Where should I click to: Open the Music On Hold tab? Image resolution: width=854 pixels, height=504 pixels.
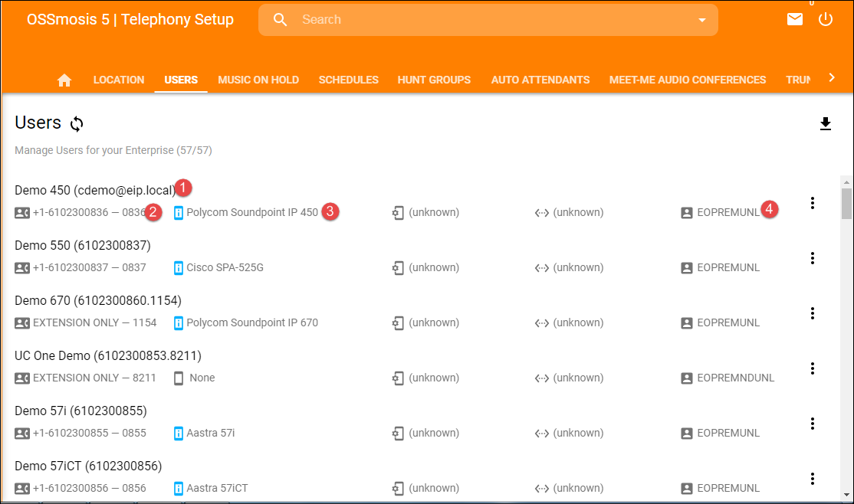click(x=258, y=80)
